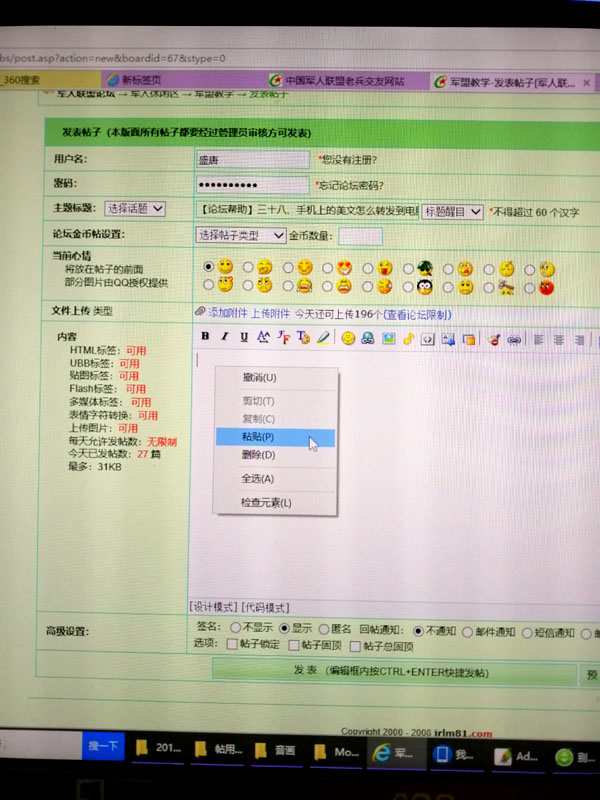Open the 标题醒目 dropdown
The image size is (600, 800).
[452, 212]
